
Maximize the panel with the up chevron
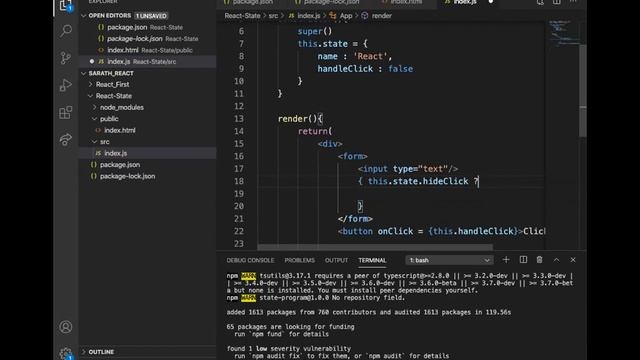tap(556, 260)
